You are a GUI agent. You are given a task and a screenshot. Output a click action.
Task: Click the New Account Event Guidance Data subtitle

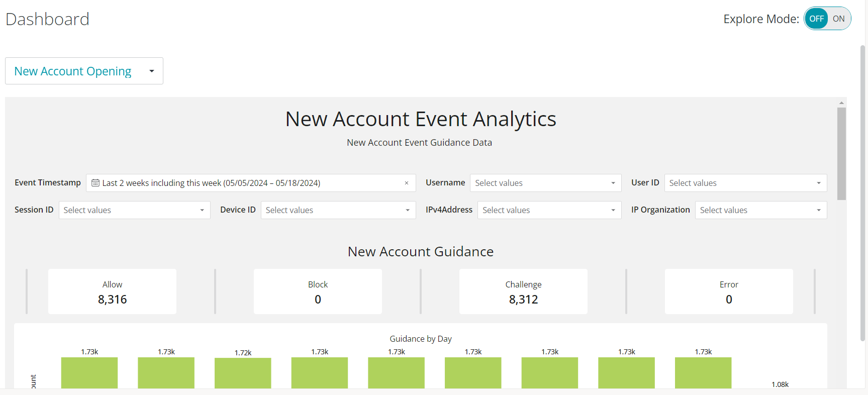(x=419, y=143)
